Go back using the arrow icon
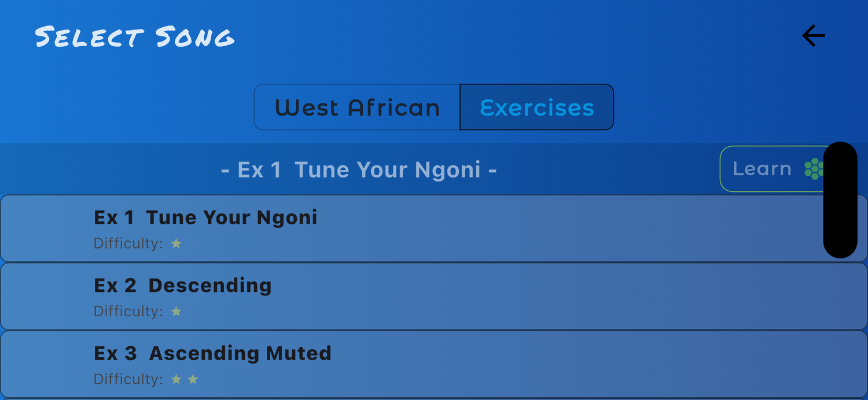The height and width of the screenshot is (400, 868). 813,36
